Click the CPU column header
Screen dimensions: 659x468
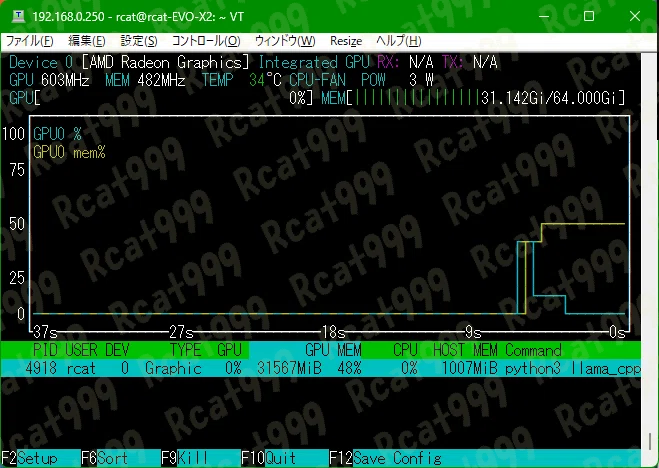pos(405,350)
